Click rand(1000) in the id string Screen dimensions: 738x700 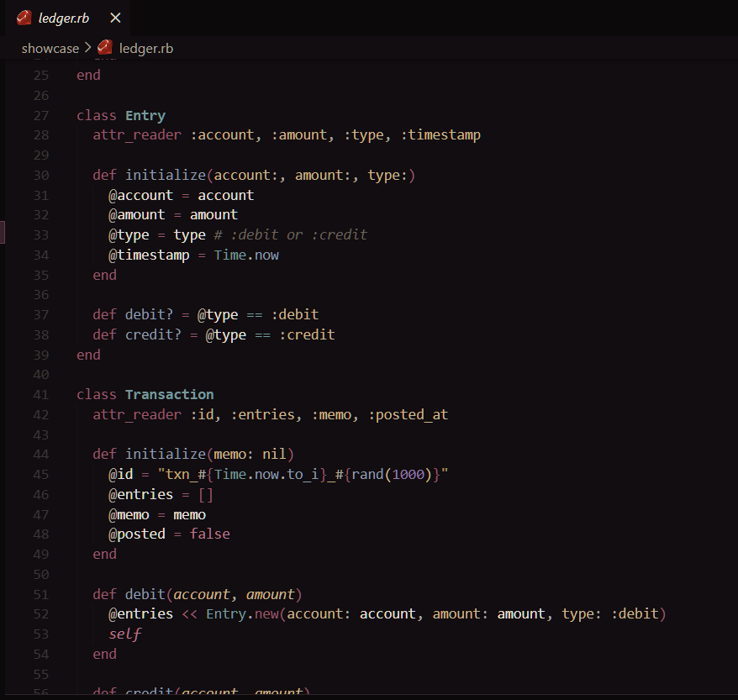pyautogui.click(x=392, y=474)
